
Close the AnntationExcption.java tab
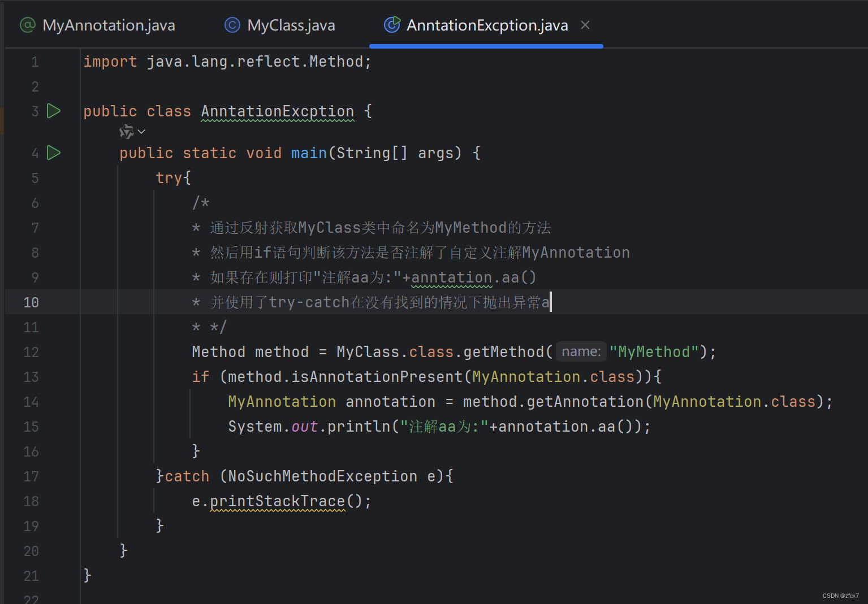click(585, 24)
